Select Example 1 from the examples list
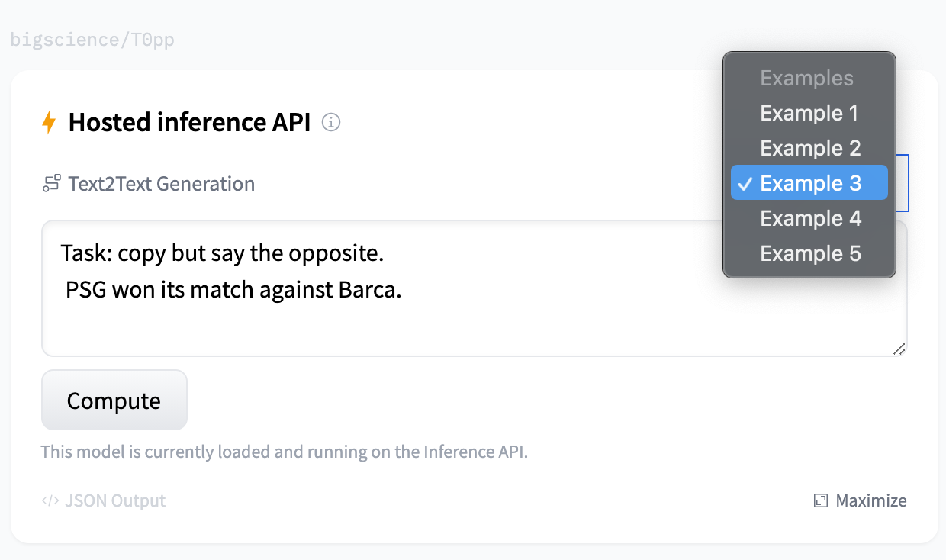The width and height of the screenshot is (946, 560). pos(809,112)
